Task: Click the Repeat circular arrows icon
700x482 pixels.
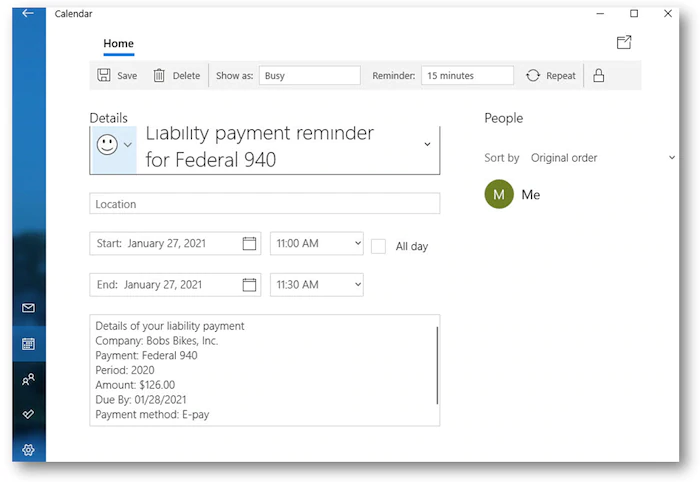Action: (x=533, y=75)
